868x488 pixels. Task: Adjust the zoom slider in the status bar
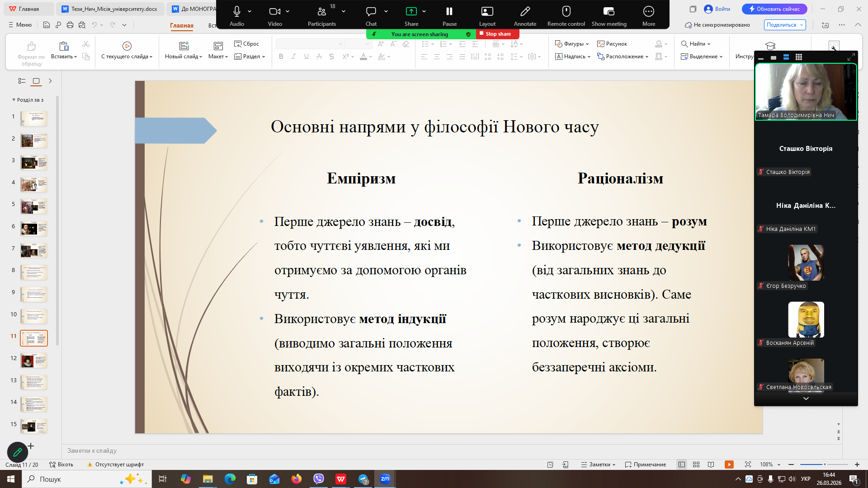pos(824,465)
